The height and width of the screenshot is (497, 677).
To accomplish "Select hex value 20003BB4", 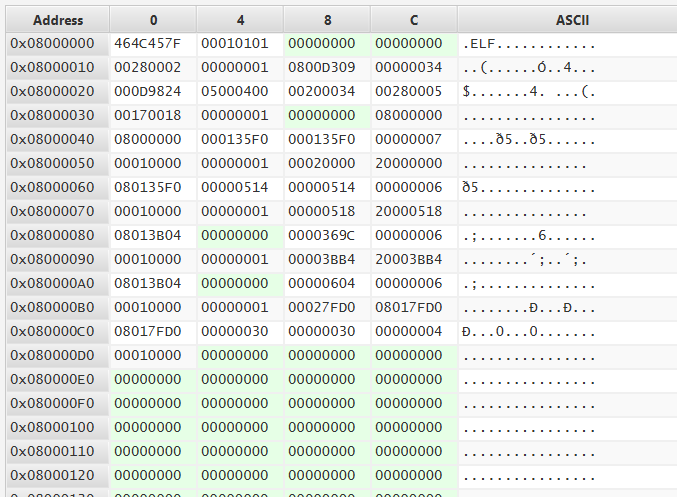I will (414, 259).
